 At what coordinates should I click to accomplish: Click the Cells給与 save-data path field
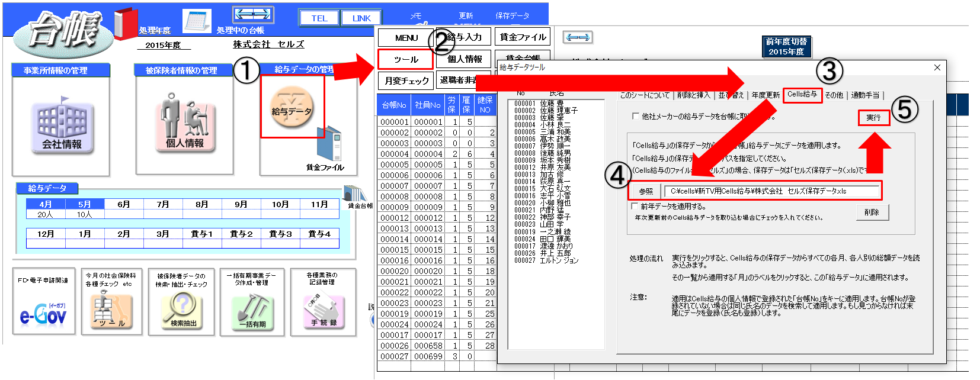(x=771, y=191)
